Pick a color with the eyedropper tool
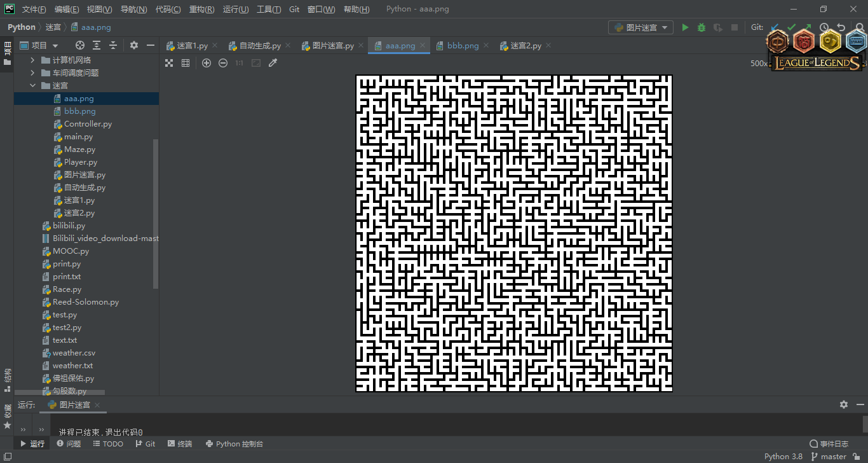 click(273, 63)
